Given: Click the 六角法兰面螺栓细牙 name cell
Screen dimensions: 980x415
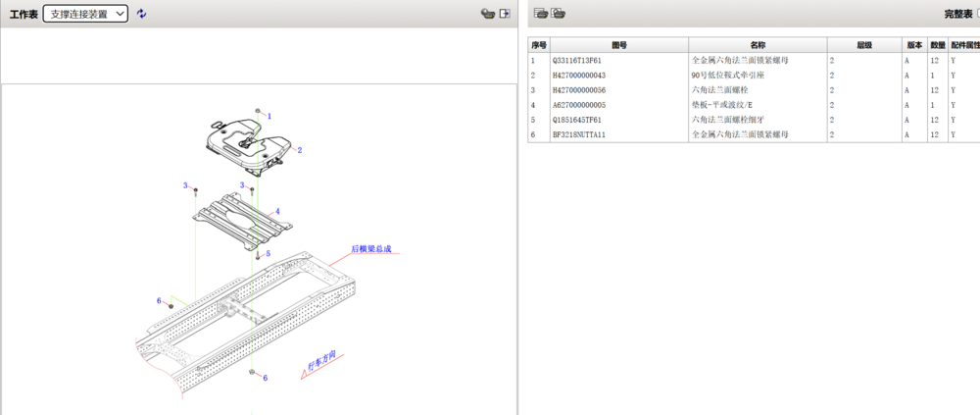Looking at the screenshot, I should 729,120.
